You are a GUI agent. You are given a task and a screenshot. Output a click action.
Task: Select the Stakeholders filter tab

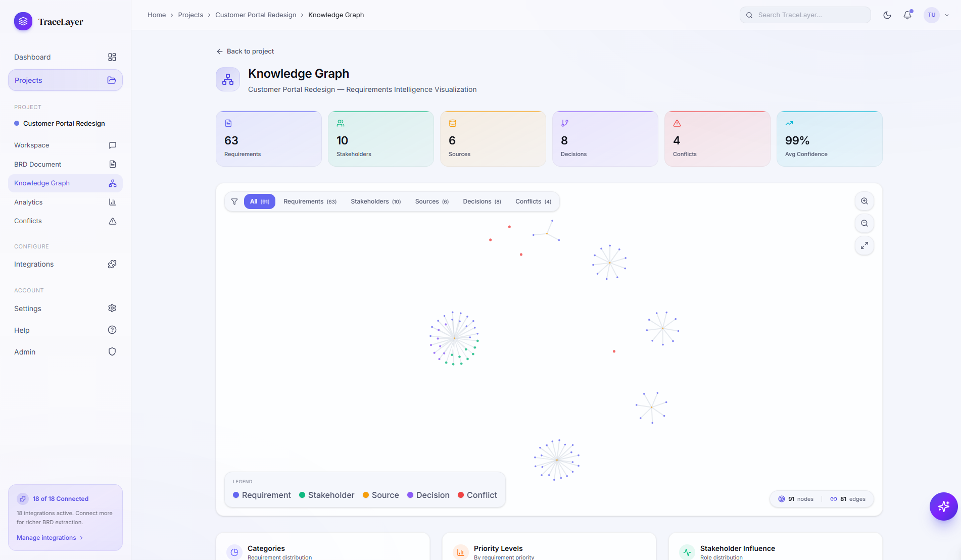coord(375,201)
